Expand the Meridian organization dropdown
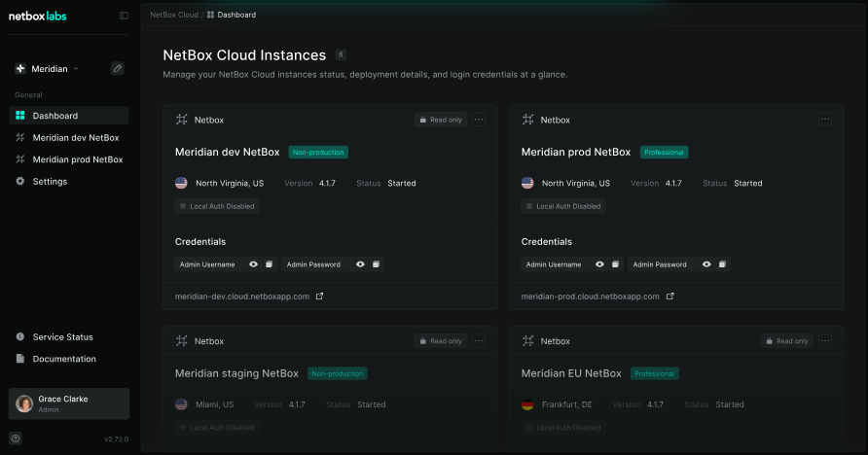Screen dimensions: 868x455 pyautogui.click(x=48, y=69)
